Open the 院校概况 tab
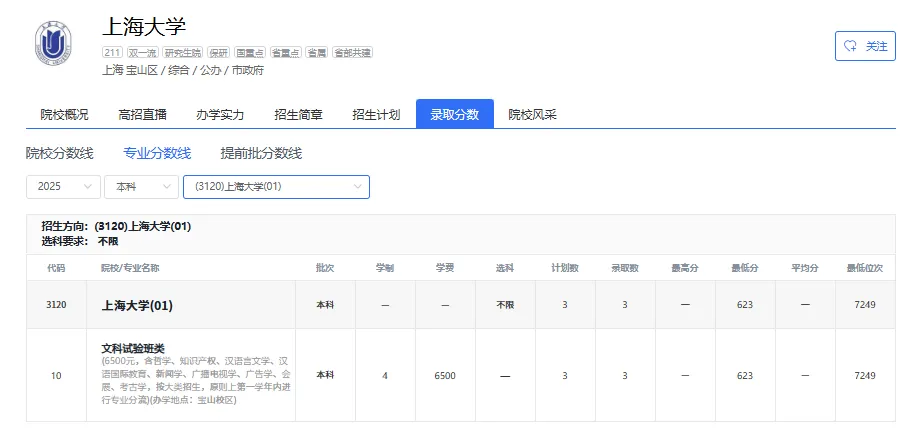The image size is (924, 435). coord(64,114)
